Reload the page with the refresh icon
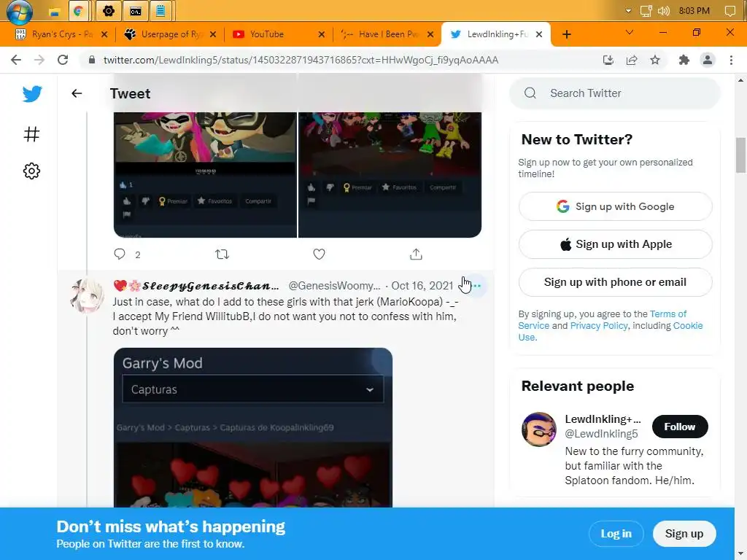The image size is (747, 560). [x=63, y=60]
